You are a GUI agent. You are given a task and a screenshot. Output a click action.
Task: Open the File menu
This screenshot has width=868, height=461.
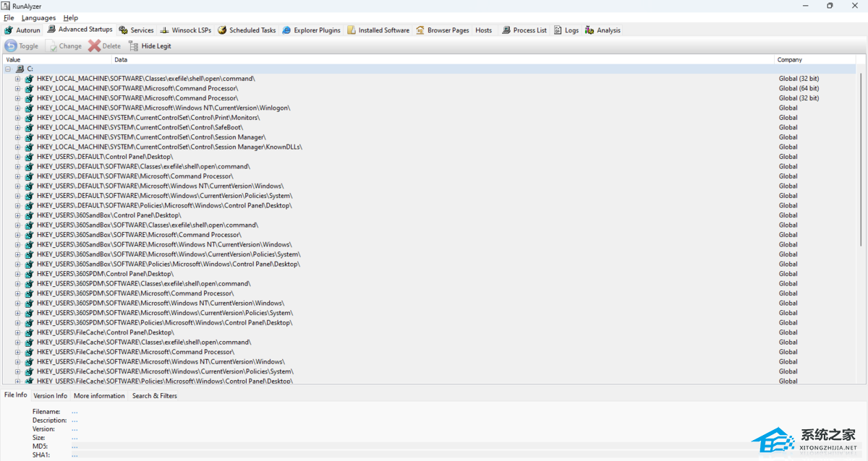pos(9,17)
